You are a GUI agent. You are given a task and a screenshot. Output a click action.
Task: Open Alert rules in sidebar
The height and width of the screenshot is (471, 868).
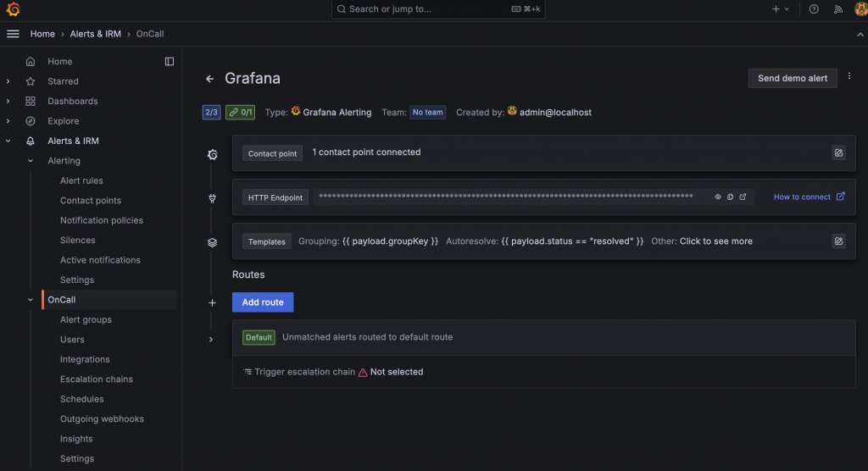click(x=81, y=180)
